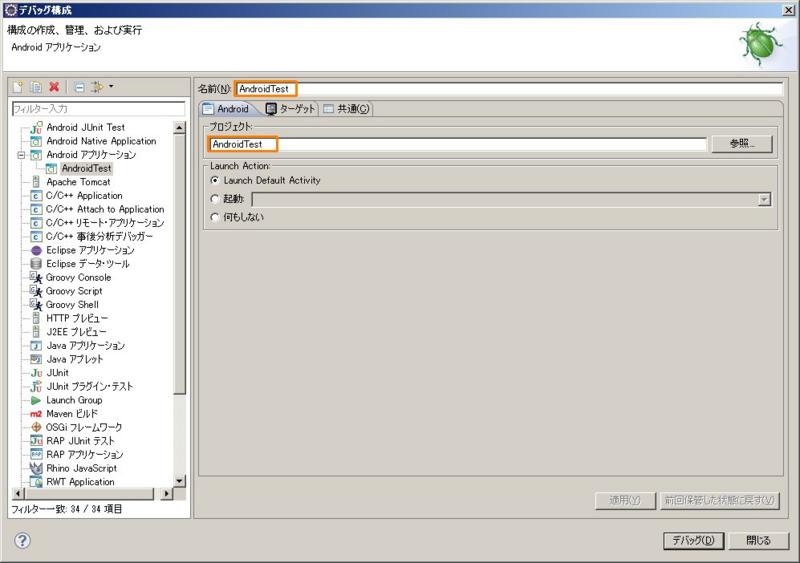Select HTTP プレビュー entry
The width and height of the screenshot is (800, 563).
[x=77, y=318]
